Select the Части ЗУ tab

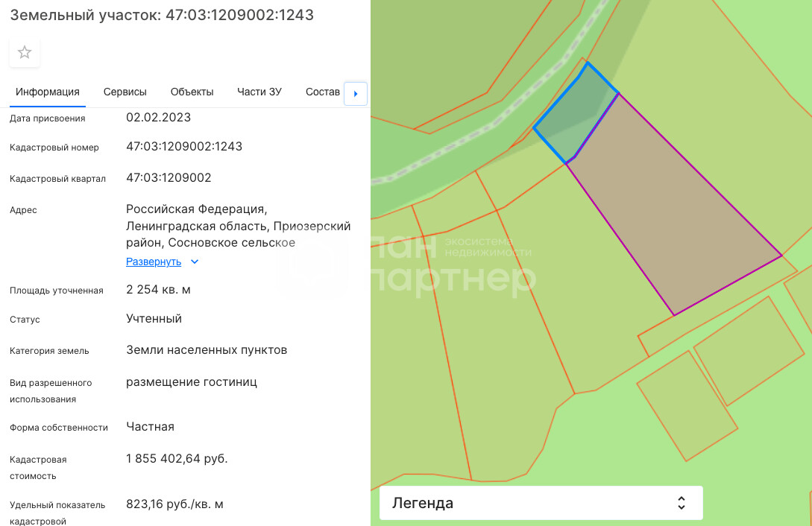point(259,92)
